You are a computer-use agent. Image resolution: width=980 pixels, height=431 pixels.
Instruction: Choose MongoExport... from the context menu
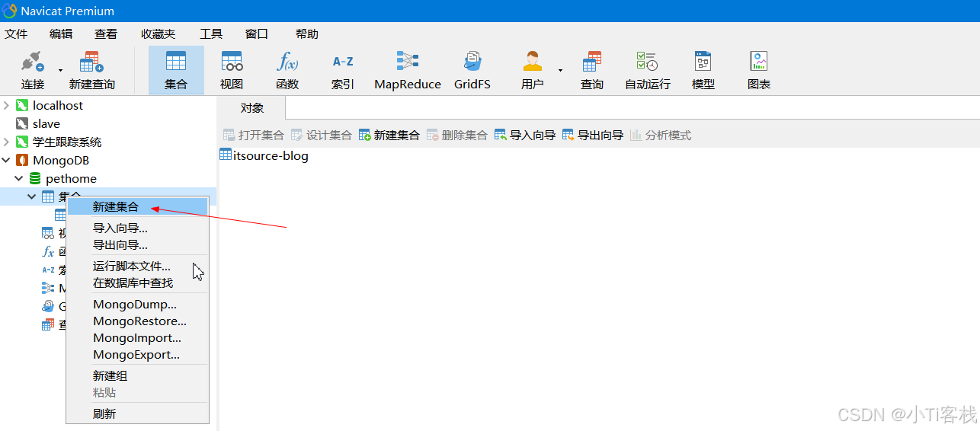[137, 355]
